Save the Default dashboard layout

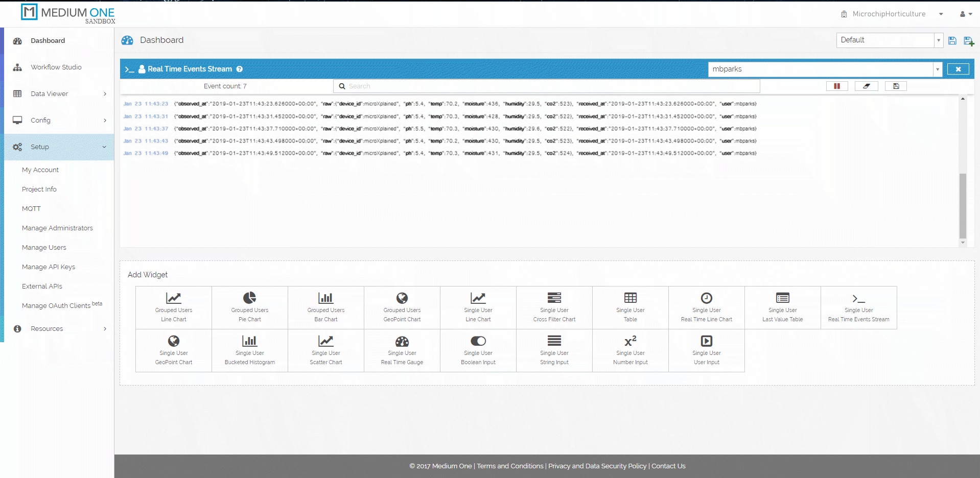tap(952, 40)
